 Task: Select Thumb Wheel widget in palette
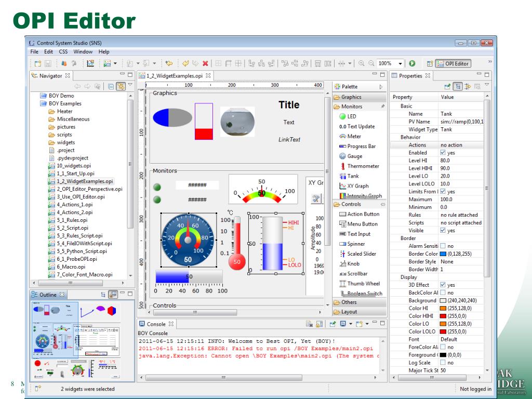tap(360, 284)
